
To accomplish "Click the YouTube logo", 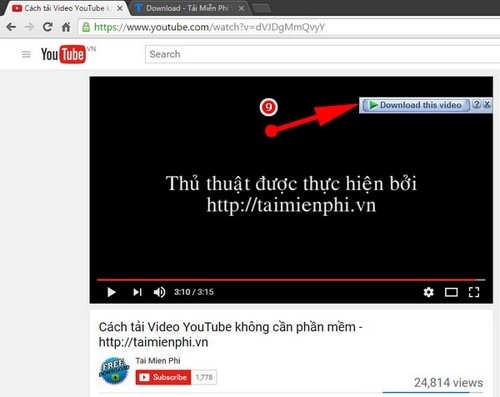I will (63, 54).
